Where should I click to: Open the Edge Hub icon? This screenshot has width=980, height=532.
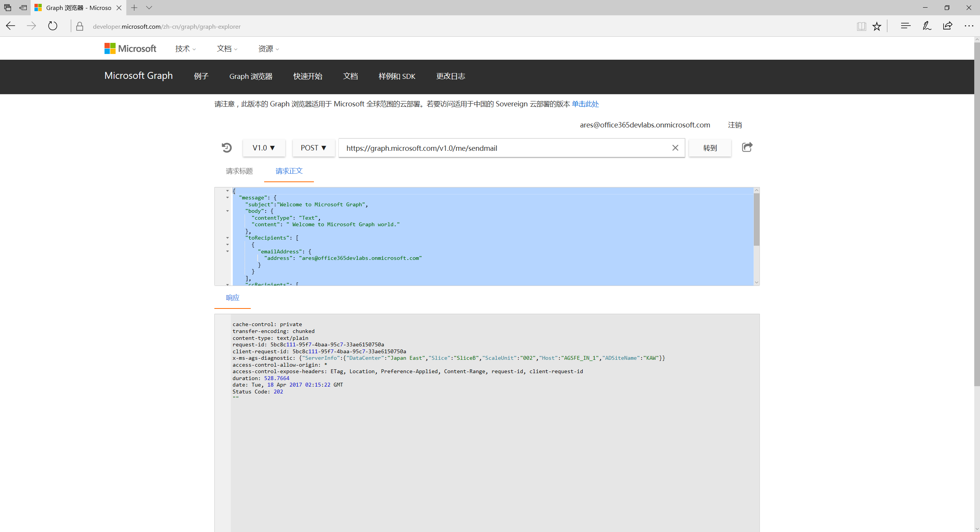tap(905, 26)
